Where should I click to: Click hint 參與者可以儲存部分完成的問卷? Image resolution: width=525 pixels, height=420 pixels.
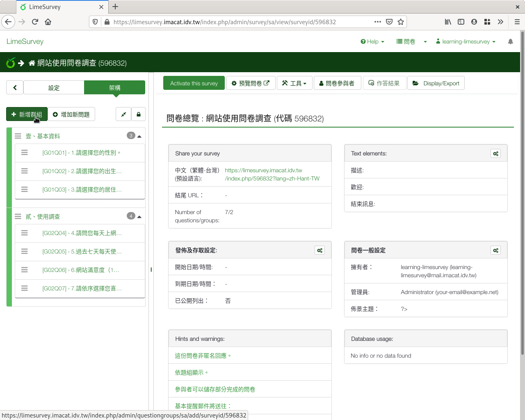click(215, 389)
